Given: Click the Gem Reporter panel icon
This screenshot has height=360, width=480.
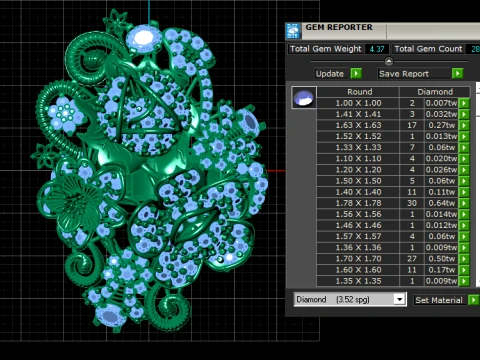Looking at the screenshot, I should click(293, 31).
